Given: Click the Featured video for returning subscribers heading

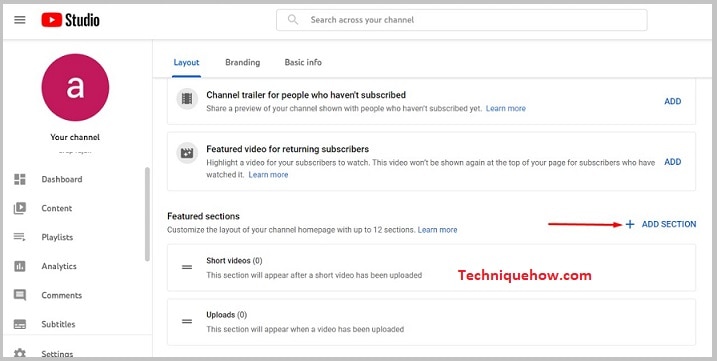Looking at the screenshot, I should 288,149.
